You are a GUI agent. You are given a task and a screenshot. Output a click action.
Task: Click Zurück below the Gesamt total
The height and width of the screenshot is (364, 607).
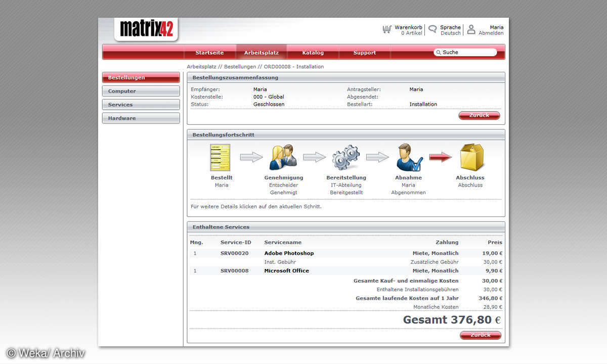pyautogui.click(x=481, y=335)
